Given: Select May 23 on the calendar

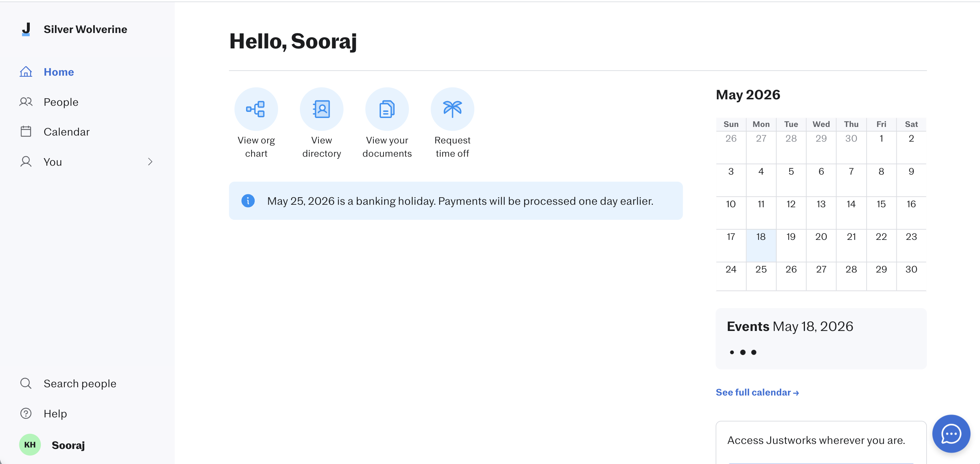Looking at the screenshot, I should [x=911, y=245].
